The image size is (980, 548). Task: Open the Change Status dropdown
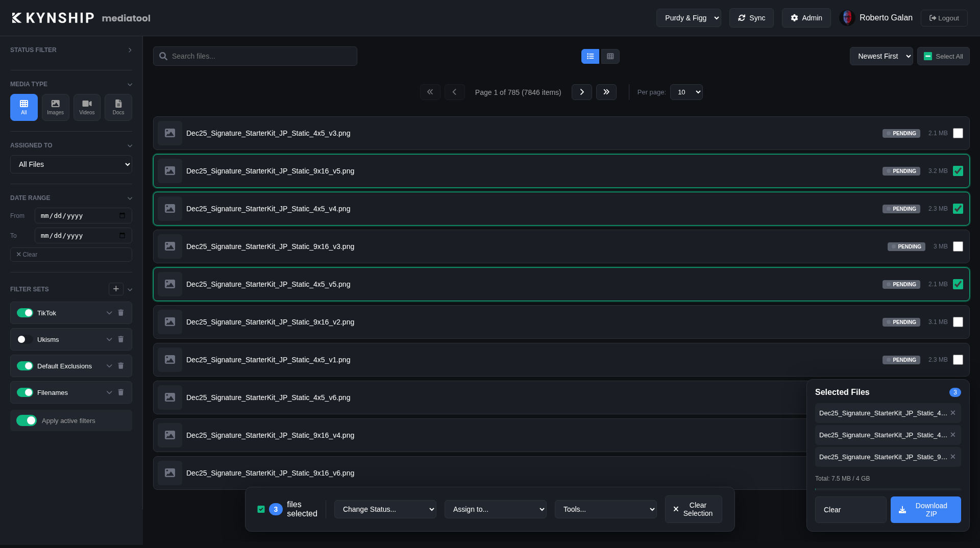[385, 509]
